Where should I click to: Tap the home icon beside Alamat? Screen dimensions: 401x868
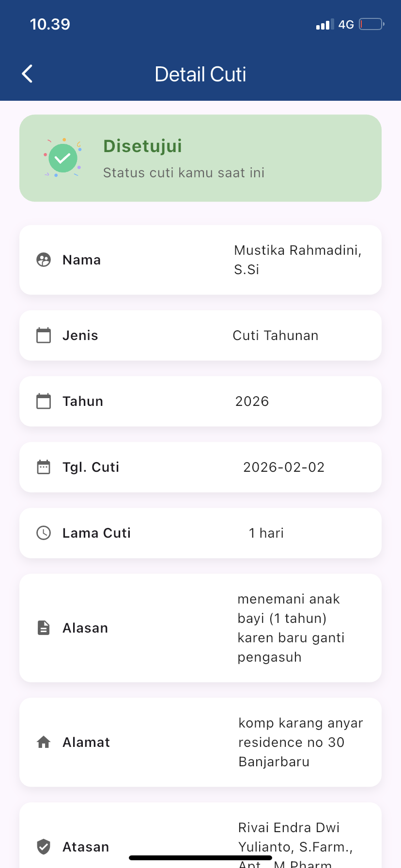tap(44, 742)
